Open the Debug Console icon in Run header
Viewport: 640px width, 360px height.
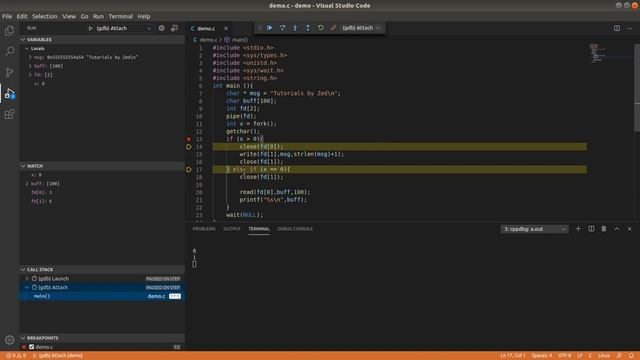(174, 28)
